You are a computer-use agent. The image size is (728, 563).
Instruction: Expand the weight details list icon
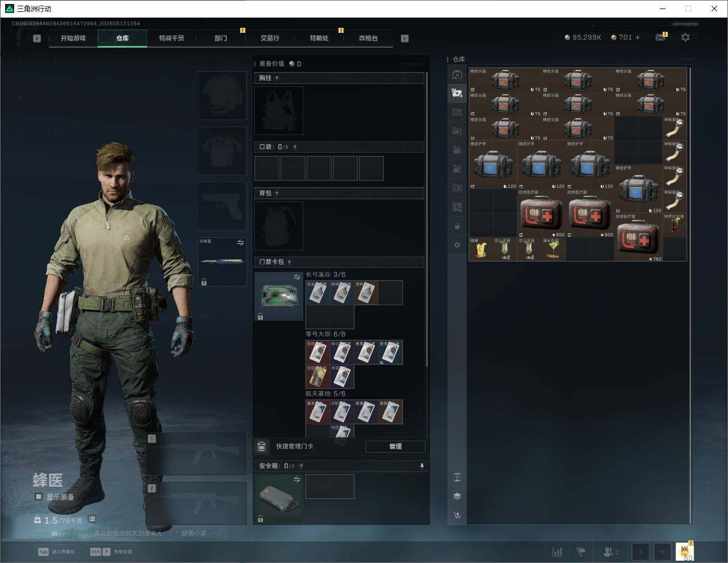click(92, 519)
